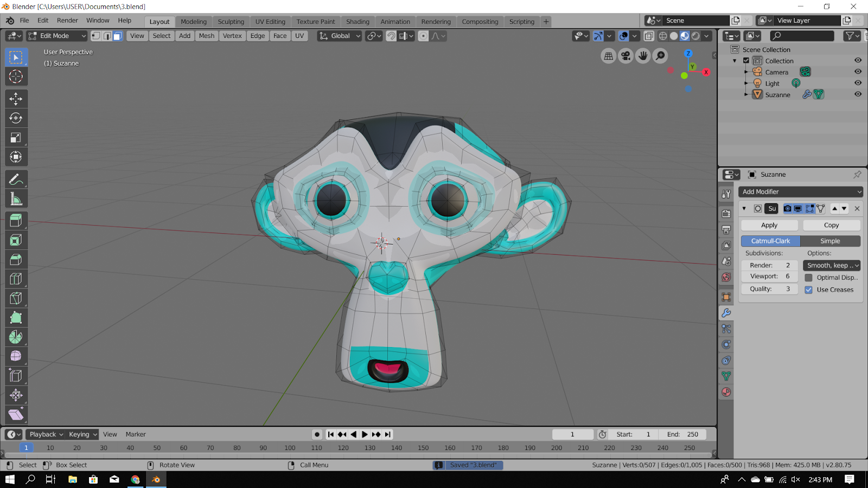
Task: Enable proportional editing in the header
Action: [423, 36]
